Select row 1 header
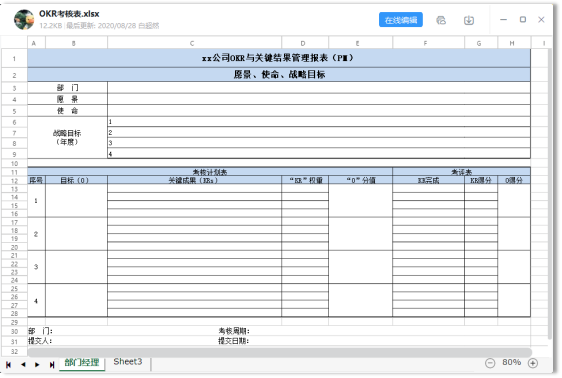The image size is (562, 378). click(x=14, y=58)
